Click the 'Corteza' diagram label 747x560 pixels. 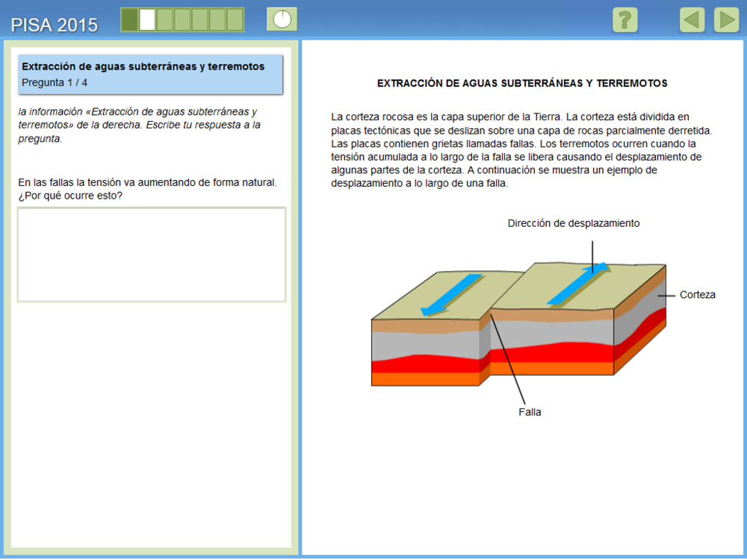698,295
